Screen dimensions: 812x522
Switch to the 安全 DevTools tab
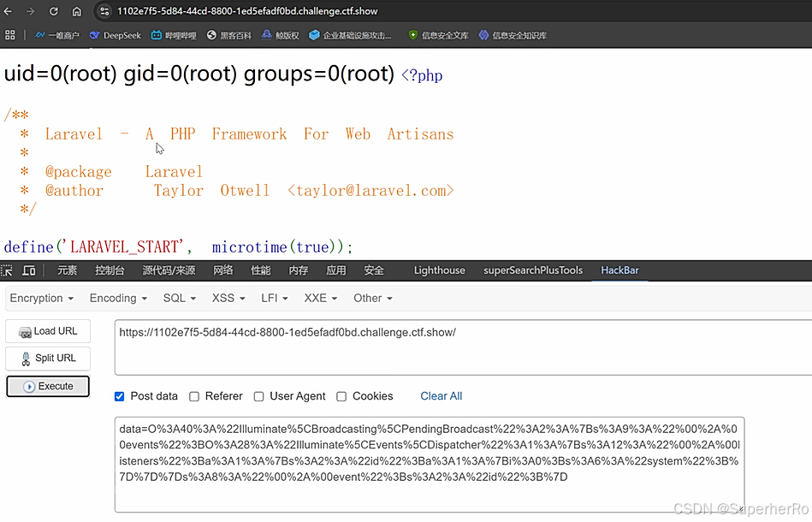point(374,270)
